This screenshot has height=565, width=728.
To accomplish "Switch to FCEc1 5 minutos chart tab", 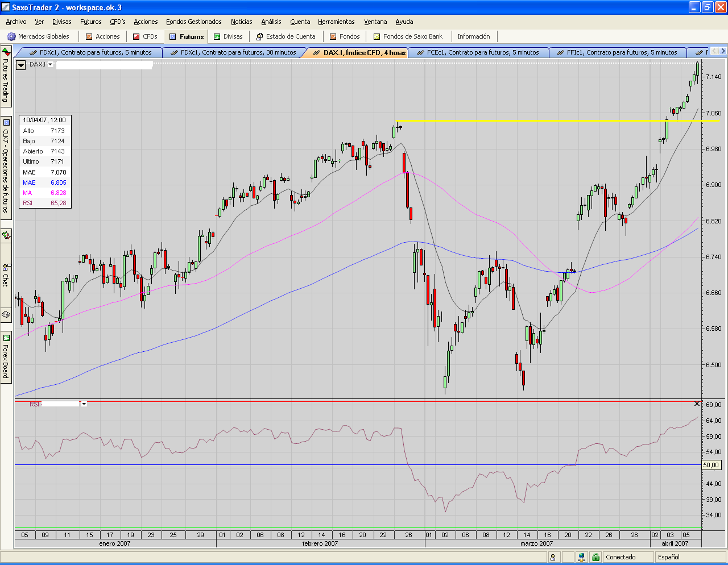I will 482,52.
